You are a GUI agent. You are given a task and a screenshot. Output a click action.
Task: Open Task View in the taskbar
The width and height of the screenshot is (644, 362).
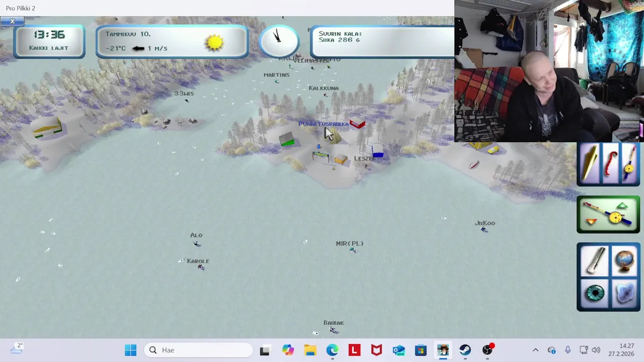pyautogui.click(x=265, y=350)
